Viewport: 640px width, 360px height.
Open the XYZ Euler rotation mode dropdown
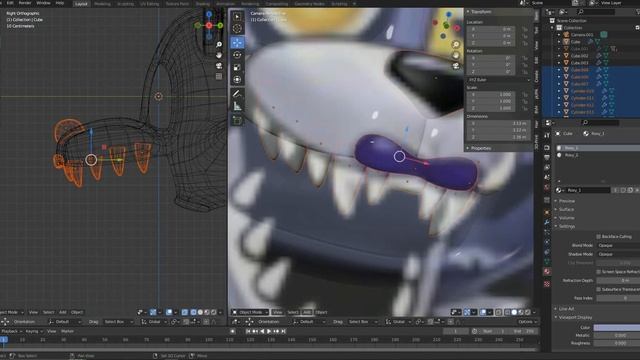(499, 80)
